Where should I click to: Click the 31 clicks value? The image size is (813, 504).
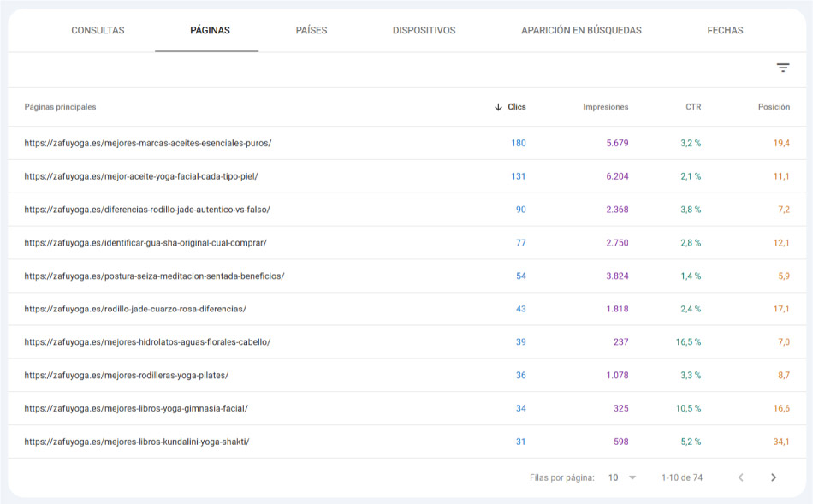520,442
